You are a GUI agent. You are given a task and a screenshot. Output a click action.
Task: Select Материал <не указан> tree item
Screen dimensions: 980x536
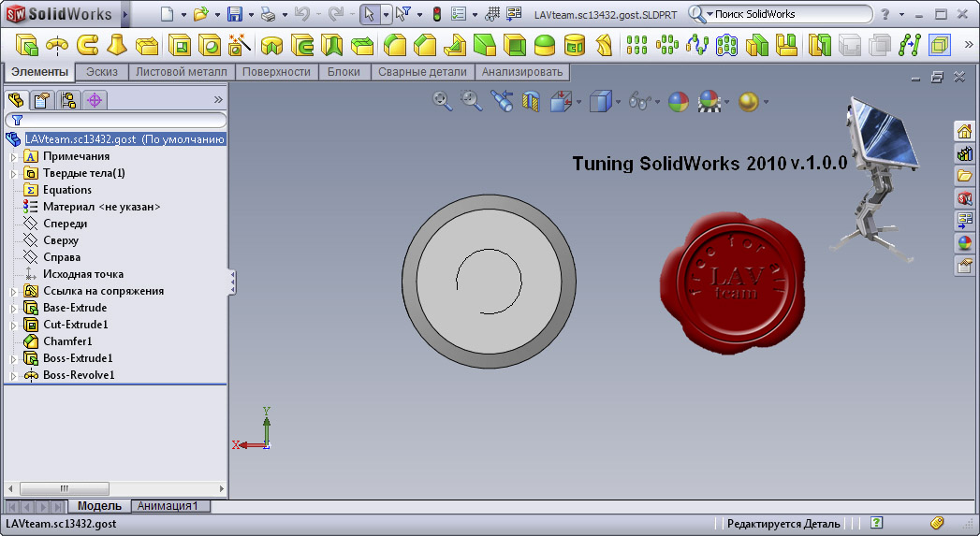102,207
